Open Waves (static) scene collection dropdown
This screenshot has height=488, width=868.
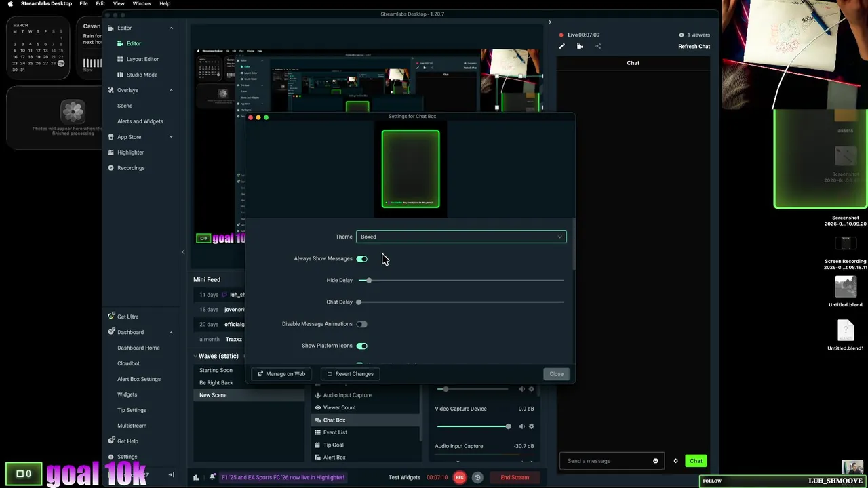[x=219, y=356]
